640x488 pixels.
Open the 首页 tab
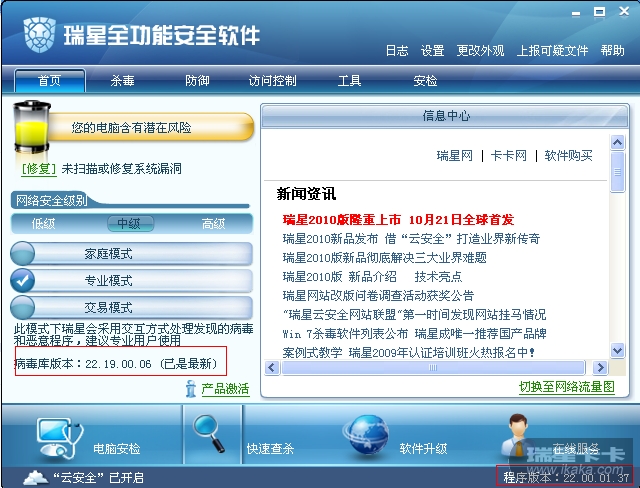coord(50,80)
